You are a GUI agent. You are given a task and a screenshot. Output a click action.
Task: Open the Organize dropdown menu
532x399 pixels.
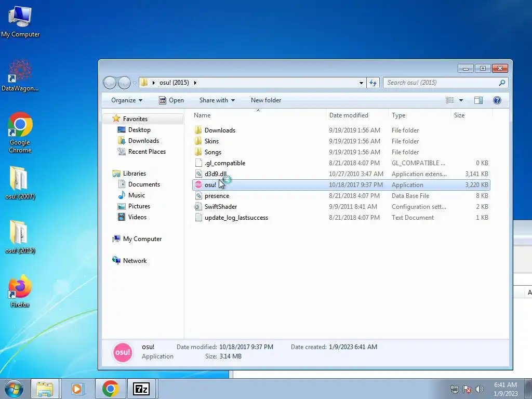click(127, 100)
